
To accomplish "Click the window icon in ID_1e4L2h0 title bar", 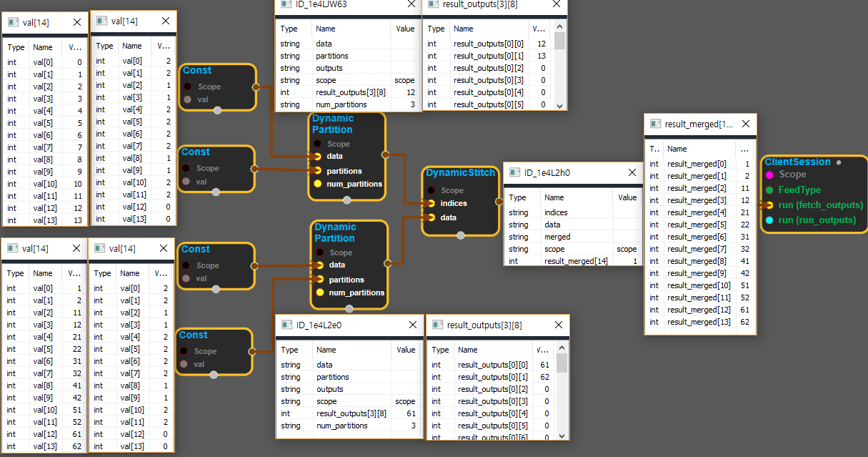I will click(514, 172).
